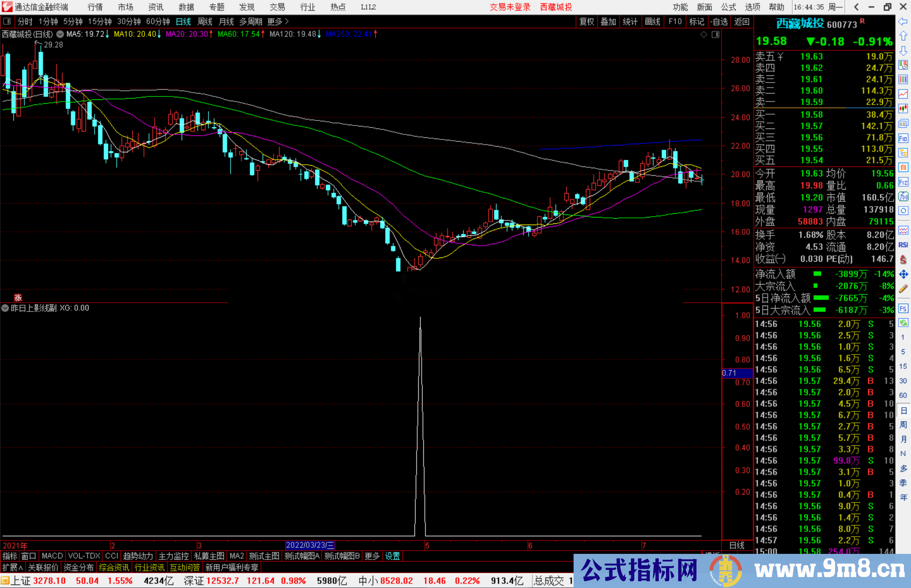Click the 设置 indicator settings link
Viewport: 911px width, 588px height.
click(392, 556)
